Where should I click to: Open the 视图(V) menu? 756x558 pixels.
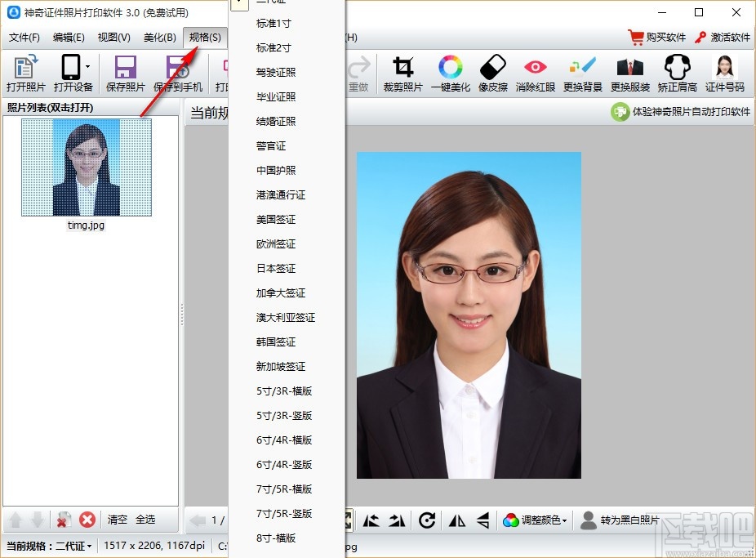coord(114,37)
